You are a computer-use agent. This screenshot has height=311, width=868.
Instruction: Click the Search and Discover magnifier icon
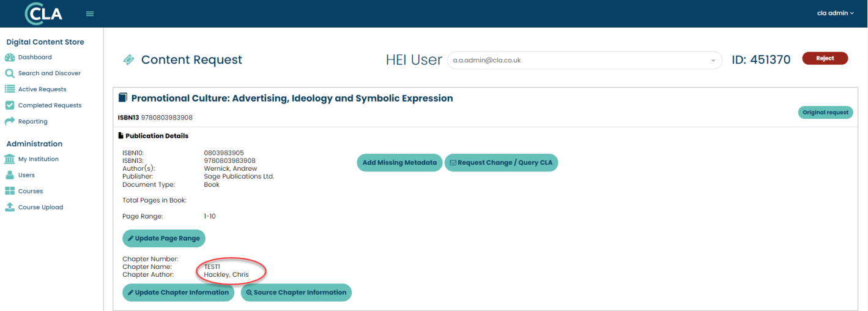[10, 73]
